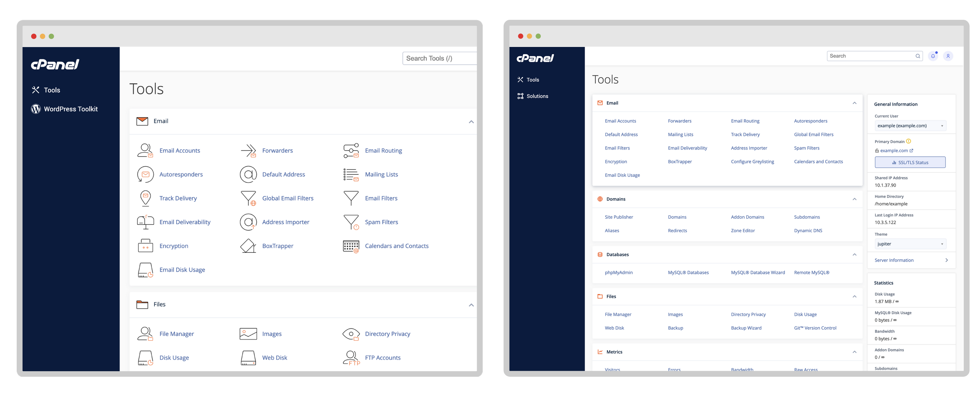Viewport: 980px width, 399px height.
Task: Click the Email Deliverability icon
Action: click(x=145, y=222)
